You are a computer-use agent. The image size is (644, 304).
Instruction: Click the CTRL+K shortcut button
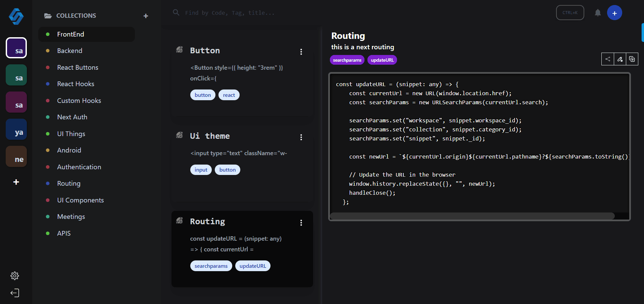[570, 13]
